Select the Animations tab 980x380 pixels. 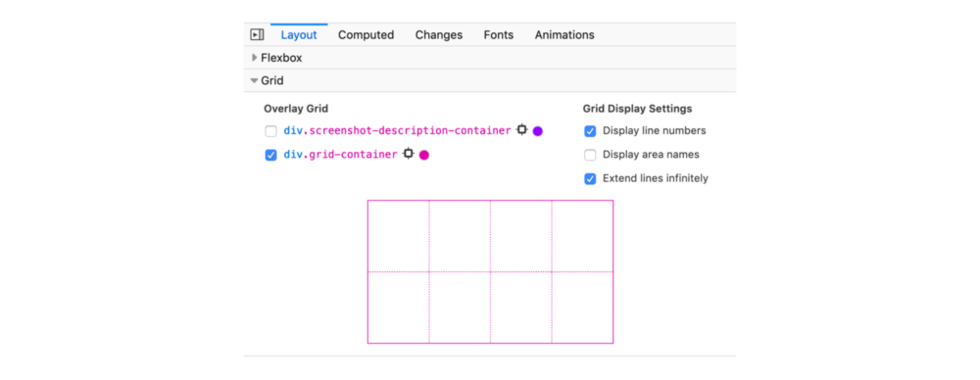[x=564, y=35]
